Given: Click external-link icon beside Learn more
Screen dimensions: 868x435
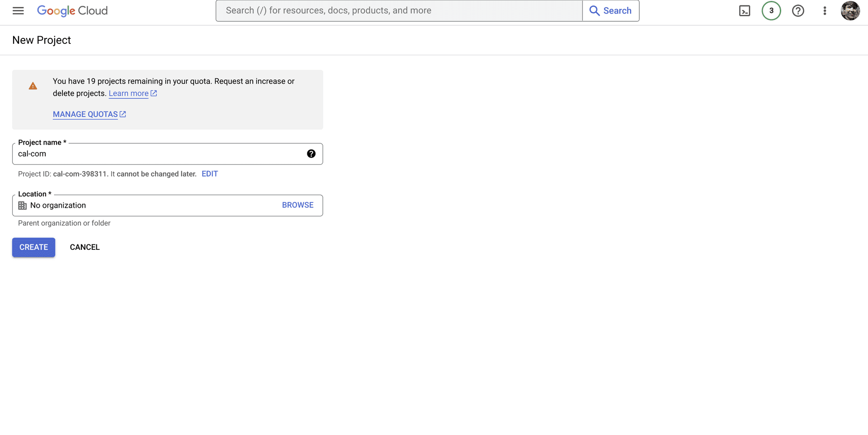Looking at the screenshot, I should tap(154, 94).
